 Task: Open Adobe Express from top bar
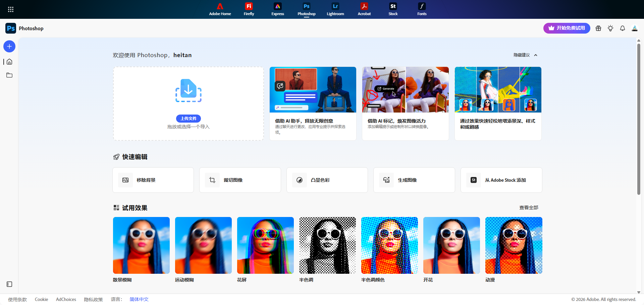278,9
